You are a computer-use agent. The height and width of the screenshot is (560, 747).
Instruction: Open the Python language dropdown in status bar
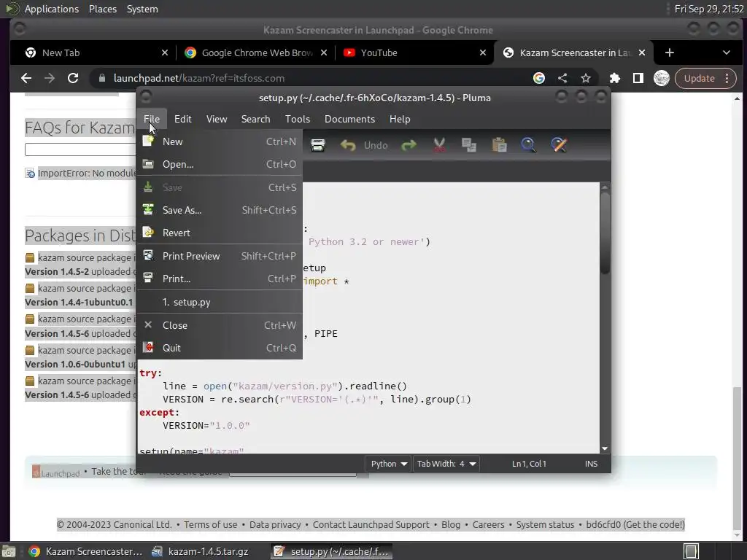pyautogui.click(x=389, y=464)
